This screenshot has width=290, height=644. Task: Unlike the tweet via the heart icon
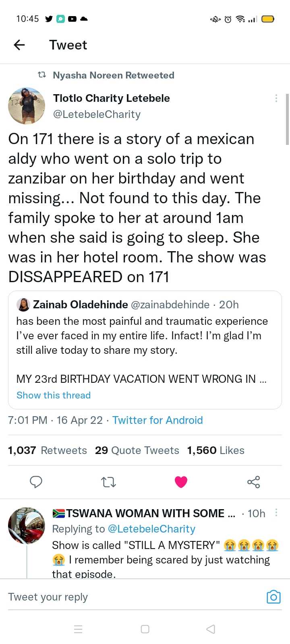tap(181, 482)
